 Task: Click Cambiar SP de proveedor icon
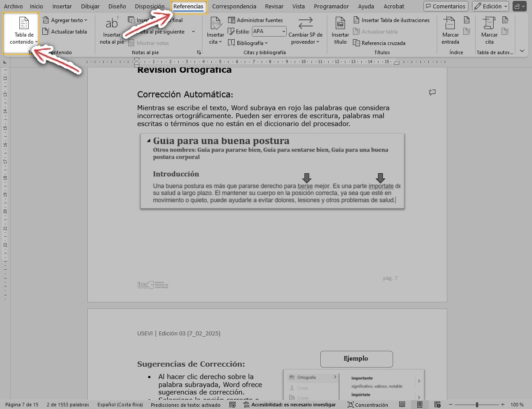[x=305, y=23]
